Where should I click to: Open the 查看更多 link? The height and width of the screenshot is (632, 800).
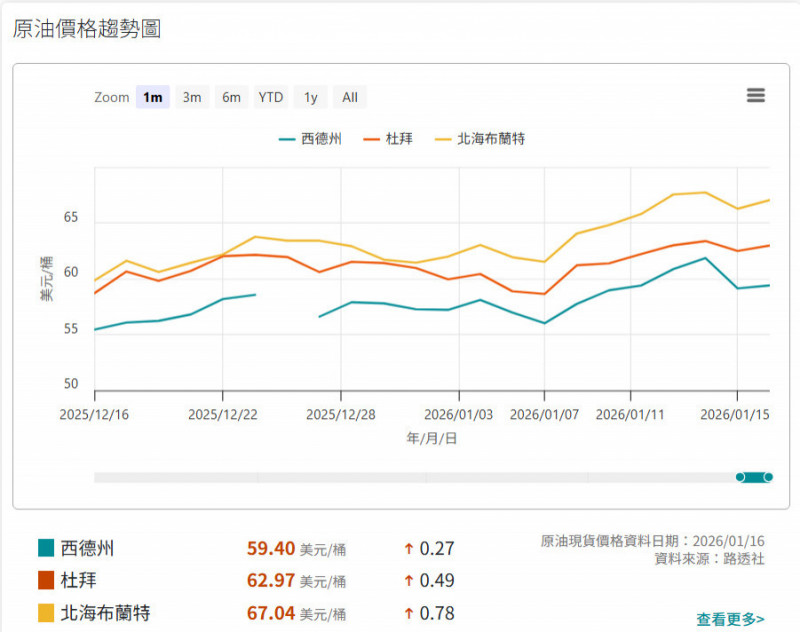730,620
